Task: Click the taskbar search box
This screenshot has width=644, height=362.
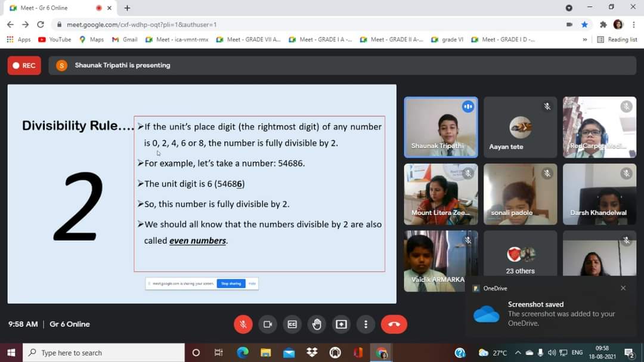Action: coord(104,352)
